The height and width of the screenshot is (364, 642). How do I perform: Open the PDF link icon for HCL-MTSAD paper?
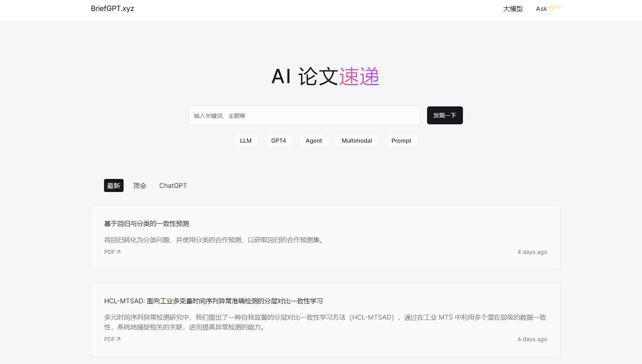pyautogui.click(x=118, y=339)
